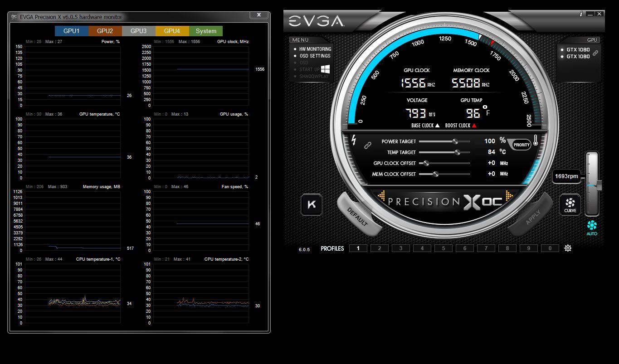Image resolution: width=619 pixels, height=364 pixels.
Task: Open HW MONITORING from the menu
Action: [315, 49]
